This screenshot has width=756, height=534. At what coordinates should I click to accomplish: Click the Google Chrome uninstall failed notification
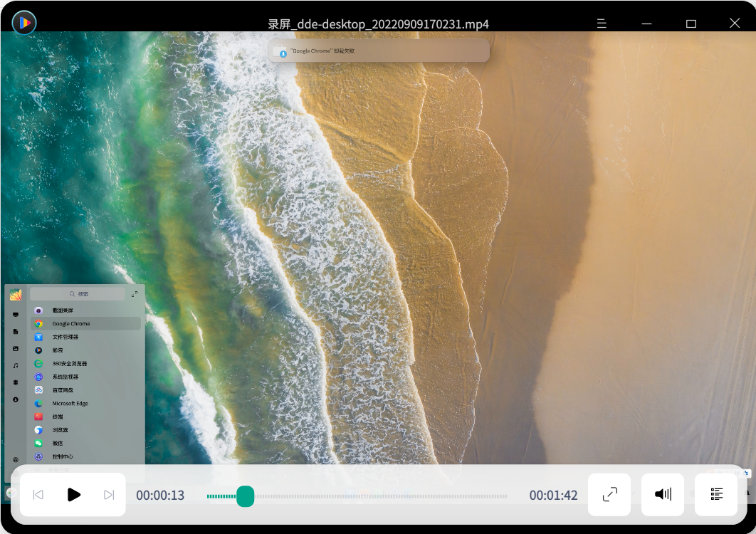click(x=379, y=51)
